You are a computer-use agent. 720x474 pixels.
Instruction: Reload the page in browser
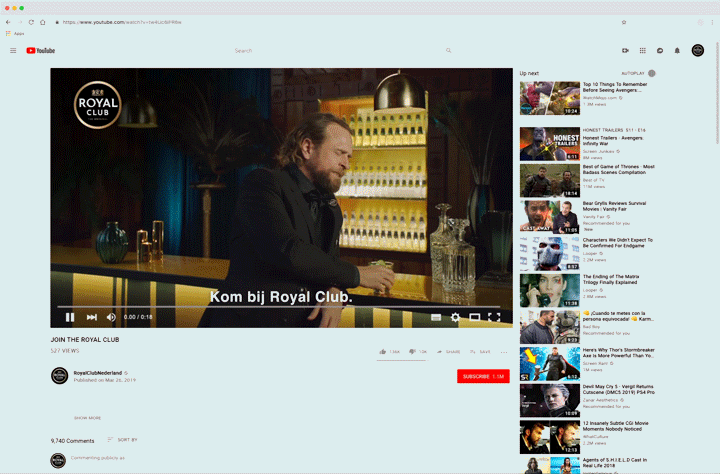31,22
